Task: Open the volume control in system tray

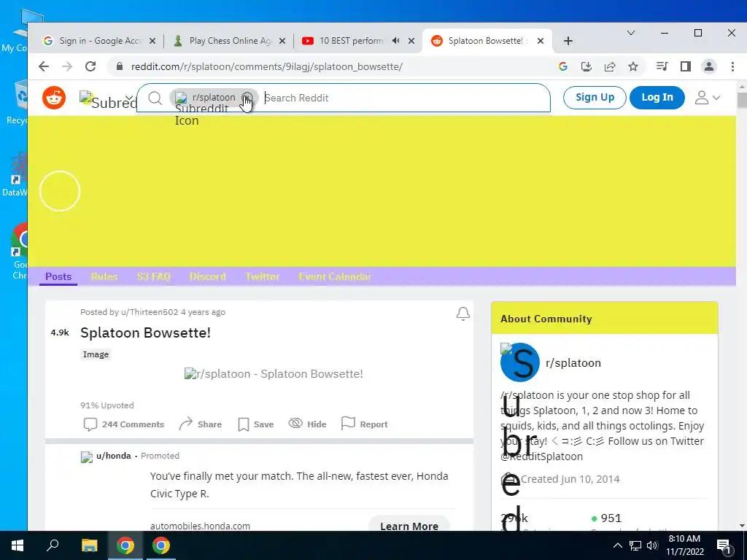Action: tap(652, 545)
